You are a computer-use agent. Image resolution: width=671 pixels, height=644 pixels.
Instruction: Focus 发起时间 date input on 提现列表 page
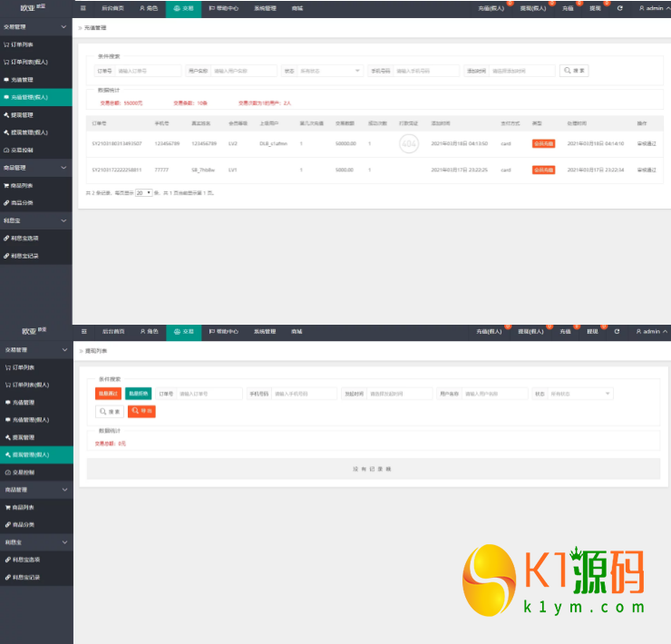[400, 394]
